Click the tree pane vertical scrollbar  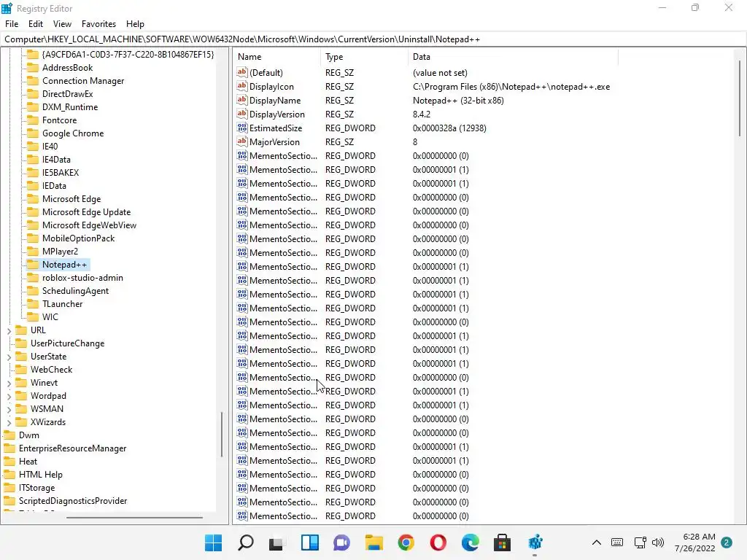click(x=222, y=433)
